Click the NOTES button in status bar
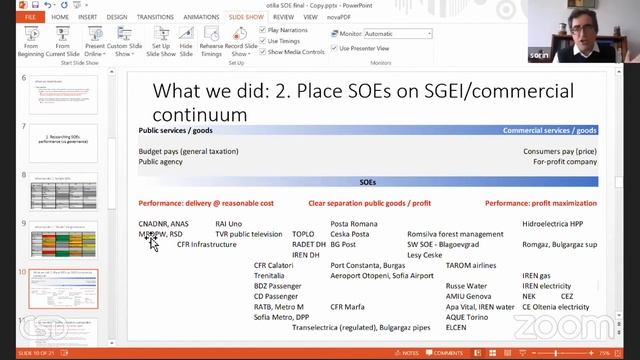Viewport: 640px width, 360px height. pyautogui.click(x=407, y=353)
